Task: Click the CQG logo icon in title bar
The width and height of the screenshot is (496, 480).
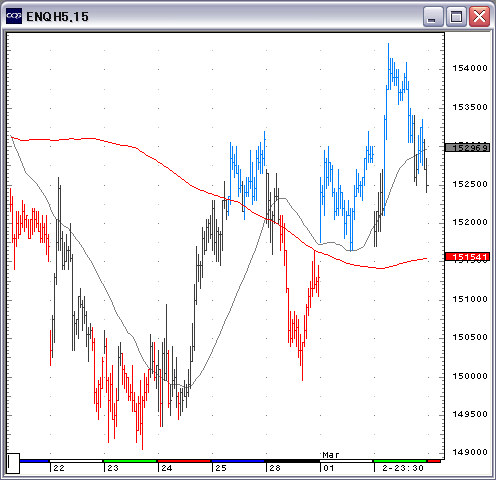Action: (14, 16)
